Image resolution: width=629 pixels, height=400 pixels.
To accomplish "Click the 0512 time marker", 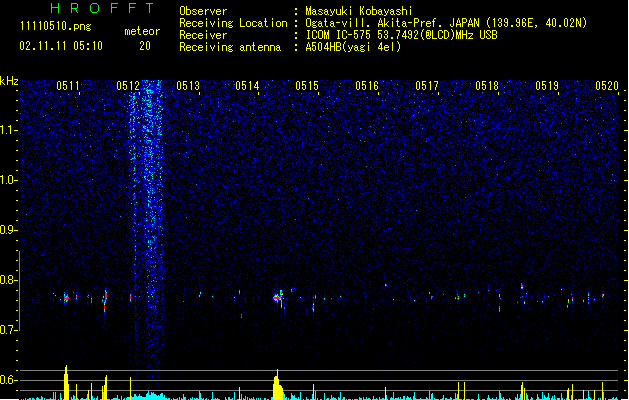I will click(x=128, y=86).
